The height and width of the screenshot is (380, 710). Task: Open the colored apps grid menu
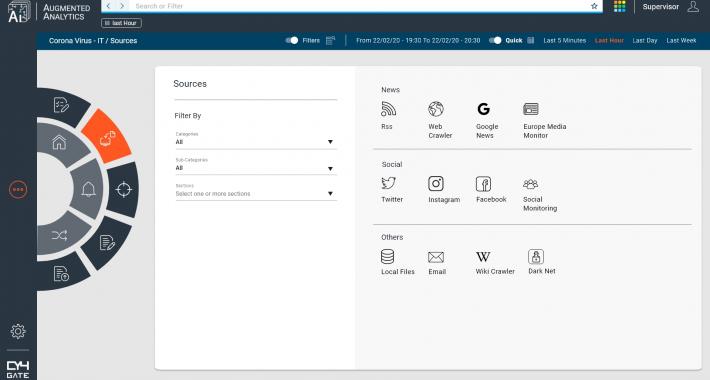point(619,6)
